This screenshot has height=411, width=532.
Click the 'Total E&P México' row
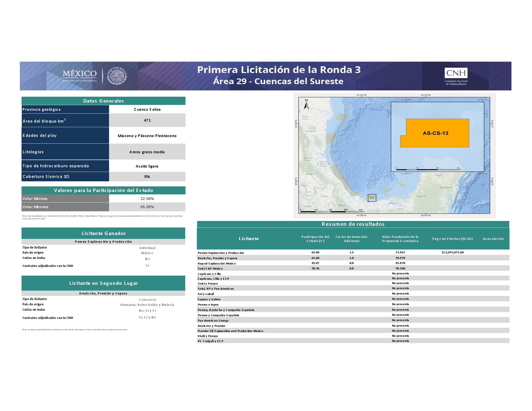(353, 268)
